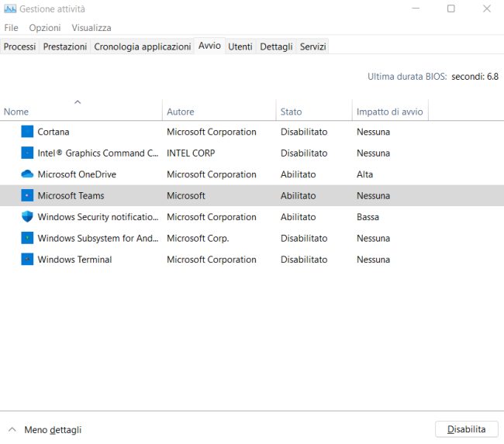This screenshot has height=444, width=504.
Task: Click Windows Subsystem Disabilitato status
Action: click(304, 238)
